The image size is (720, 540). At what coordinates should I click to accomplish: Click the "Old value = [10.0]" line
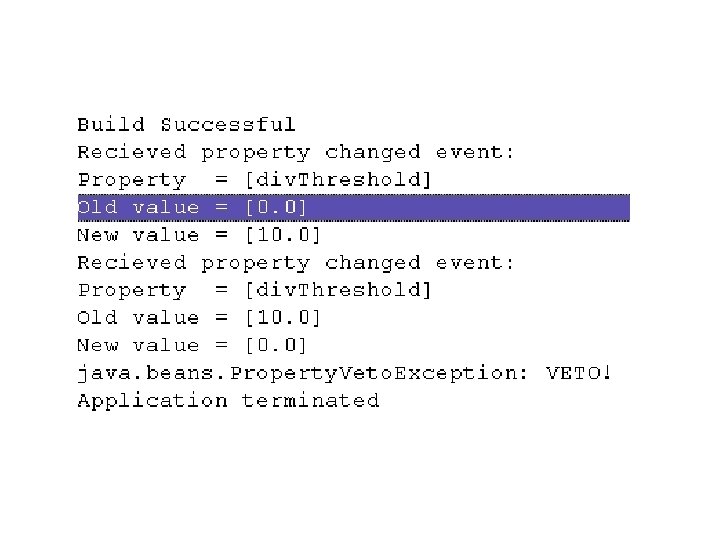click(199, 318)
